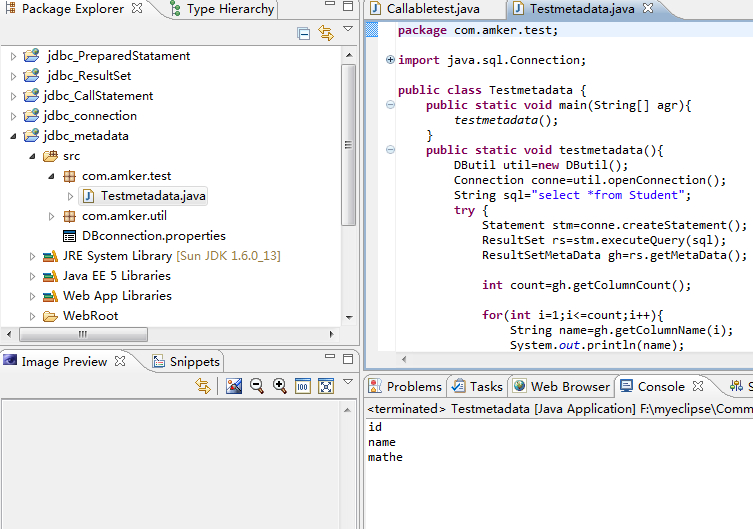
Task: Click com.amker.test package icon
Action: click(x=70, y=176)
